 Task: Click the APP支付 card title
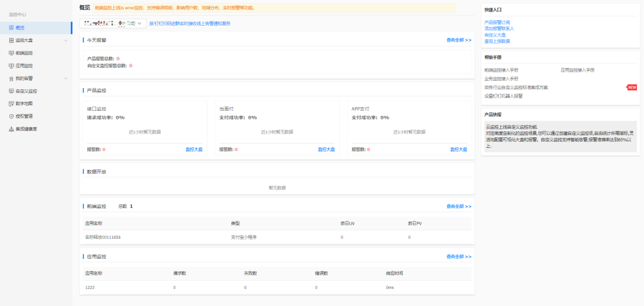(x=361, y=109)
